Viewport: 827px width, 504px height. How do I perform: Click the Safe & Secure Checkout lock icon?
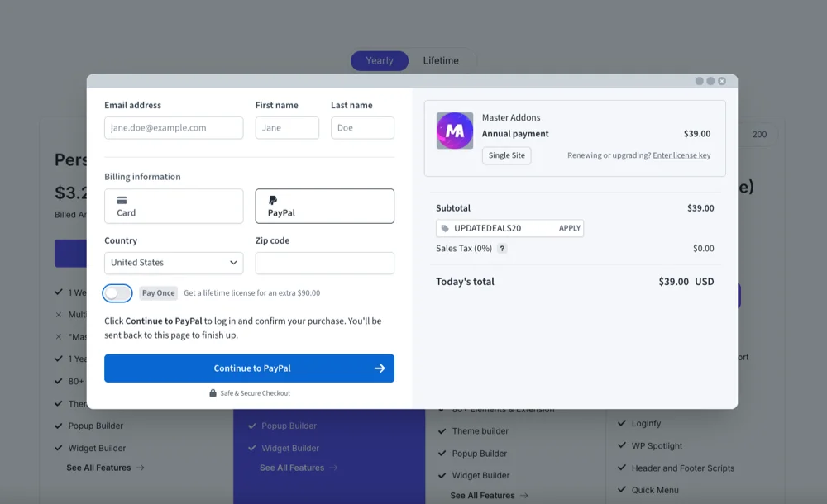[x=213, y=393]
